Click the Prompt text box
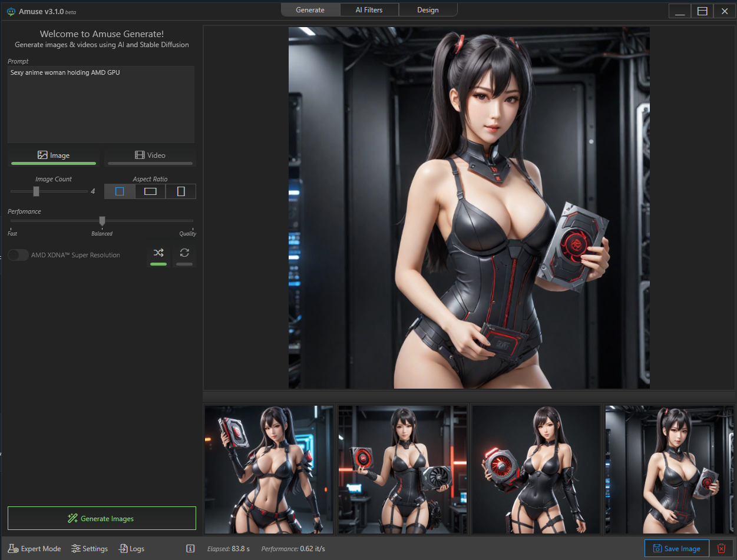Screen dimensions: 737x560 point(101,104)
